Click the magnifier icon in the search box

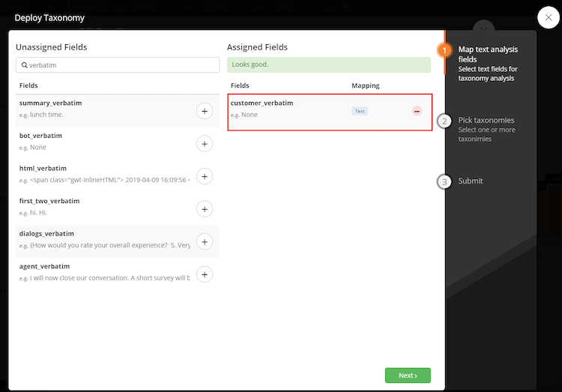[x=25, y=65]
